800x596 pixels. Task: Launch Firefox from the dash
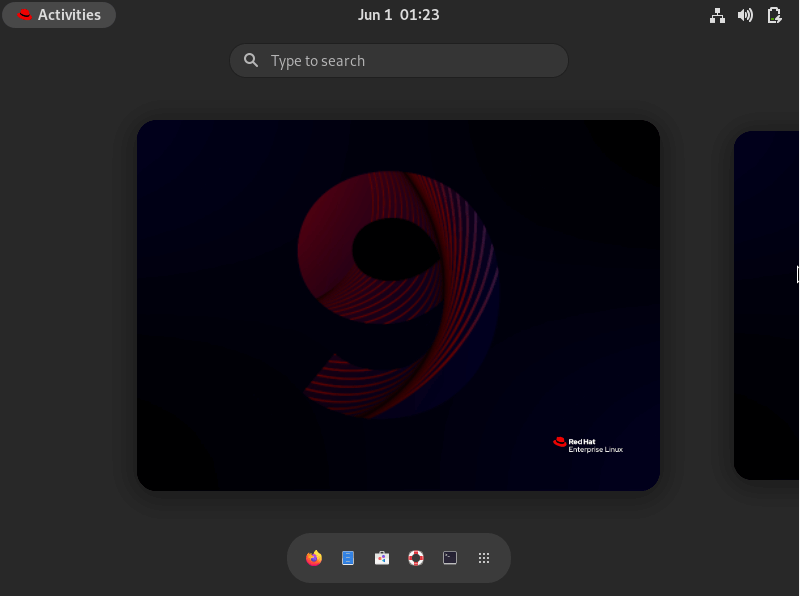pos(314,558)
